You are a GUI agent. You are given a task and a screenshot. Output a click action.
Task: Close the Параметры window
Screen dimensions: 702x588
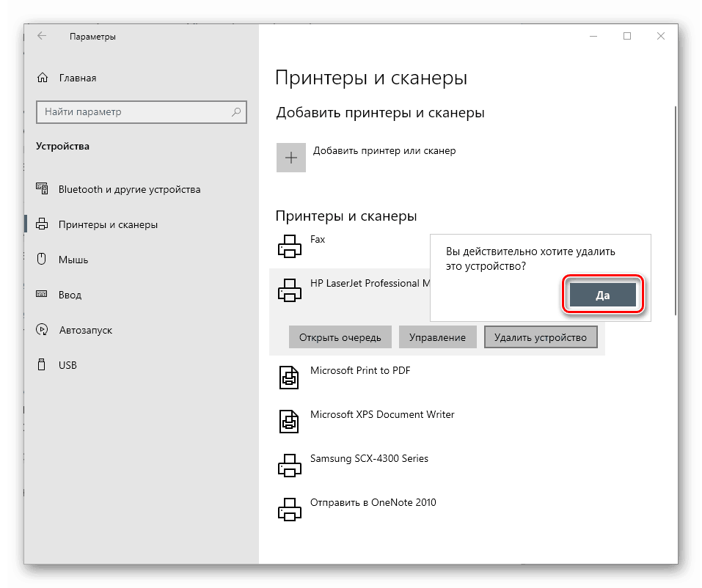pos(661,36)
